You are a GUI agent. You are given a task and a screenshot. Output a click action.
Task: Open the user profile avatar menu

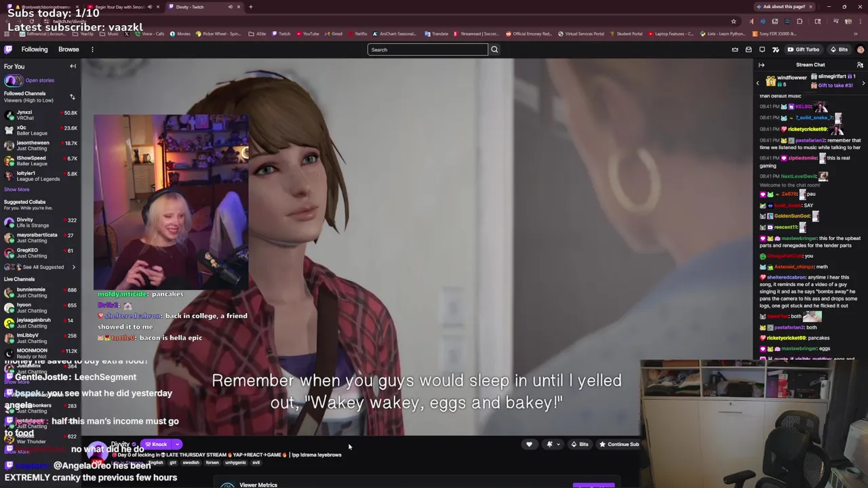pos(861,49)
